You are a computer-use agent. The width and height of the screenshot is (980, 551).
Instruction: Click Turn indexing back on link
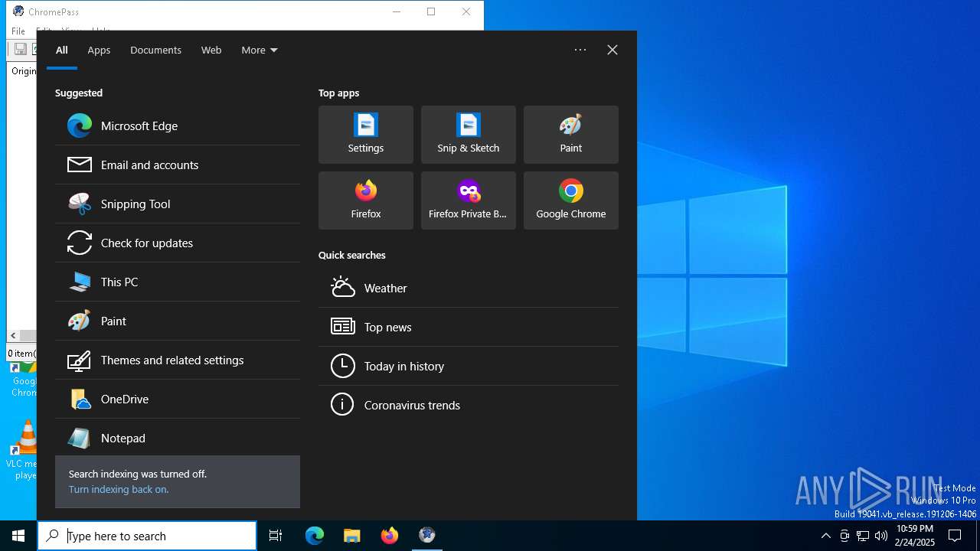pos(119,489)
